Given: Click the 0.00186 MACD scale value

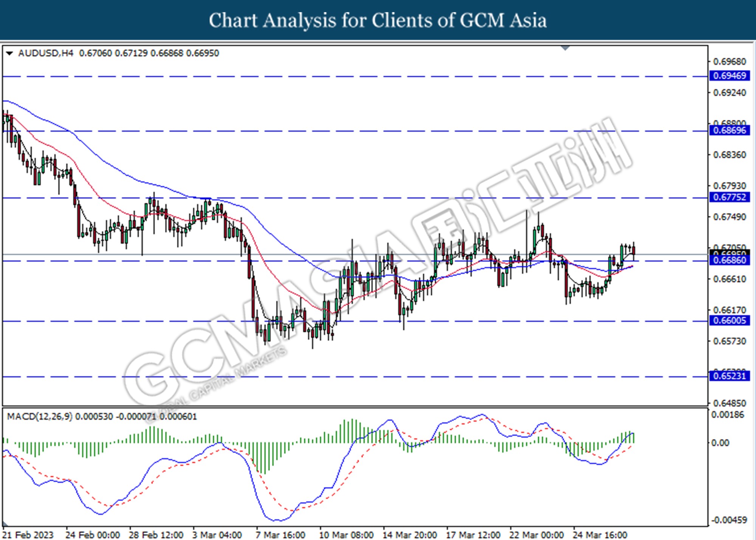Looking at the screenshot, I should coord(728,415).
